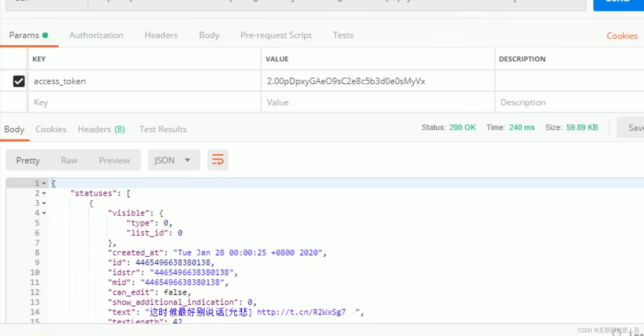The height and width of the screenshot is (336, 644).
Task: Switch to the Tests tab
Action: [343, 35]
